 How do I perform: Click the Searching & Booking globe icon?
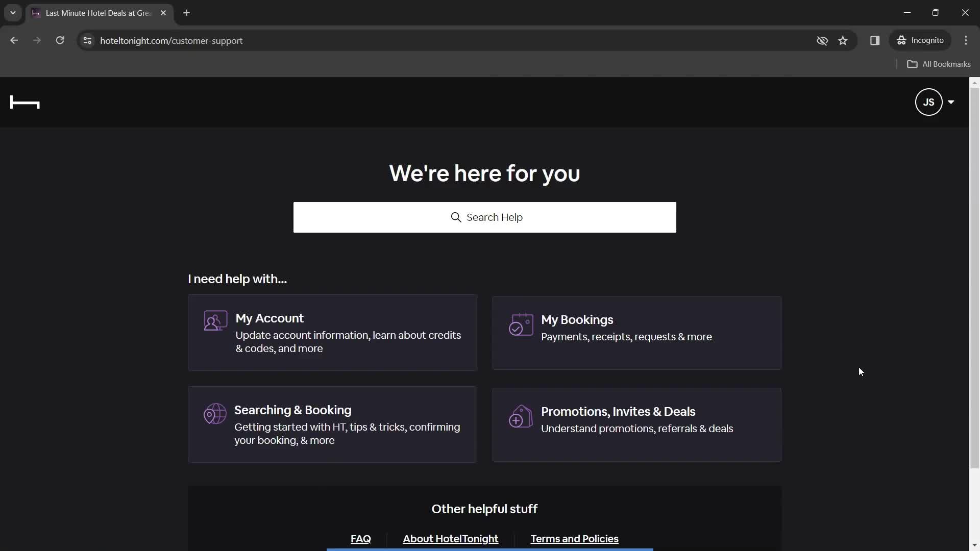[x=215, y=414]
